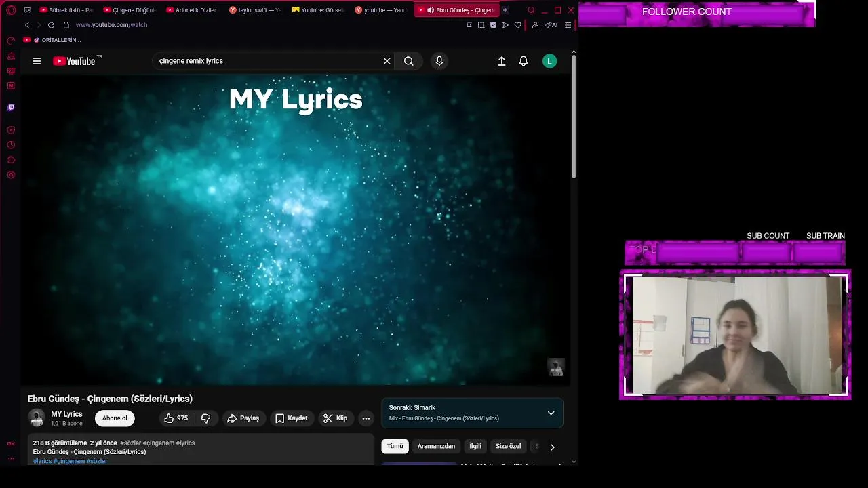
Task: Open history clock icon in sidebar
Action: [11, 145]
